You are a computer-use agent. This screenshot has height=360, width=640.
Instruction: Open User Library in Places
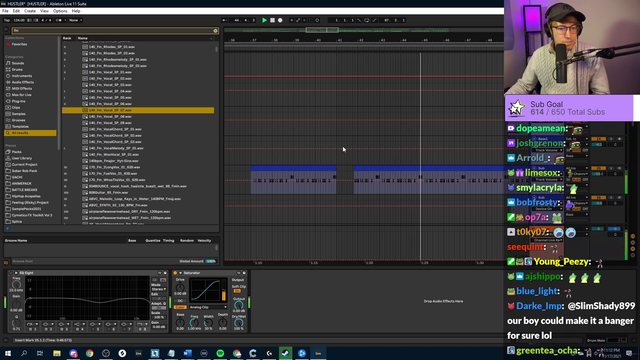[22, 158]
